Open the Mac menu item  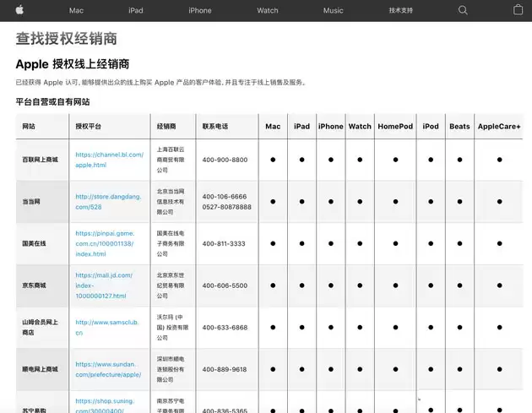coord(76,10)
